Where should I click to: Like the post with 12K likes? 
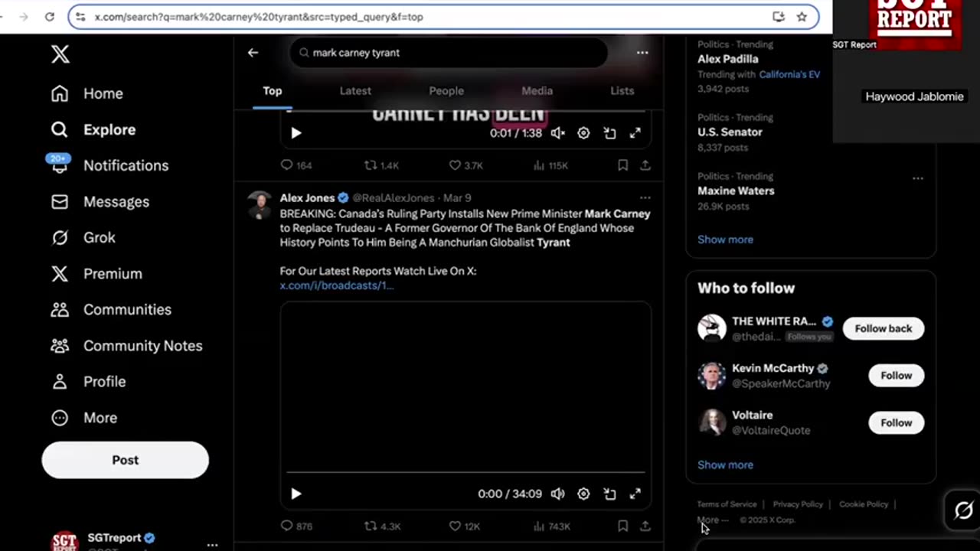click(x=464, y=527)
